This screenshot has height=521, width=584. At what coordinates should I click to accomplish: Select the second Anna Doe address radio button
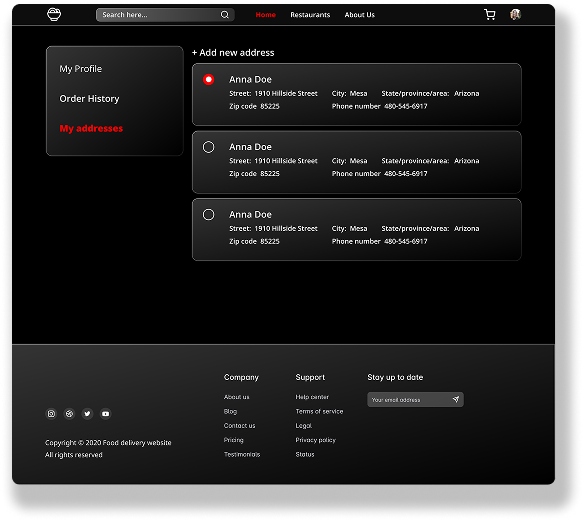[x=209, y=147]
